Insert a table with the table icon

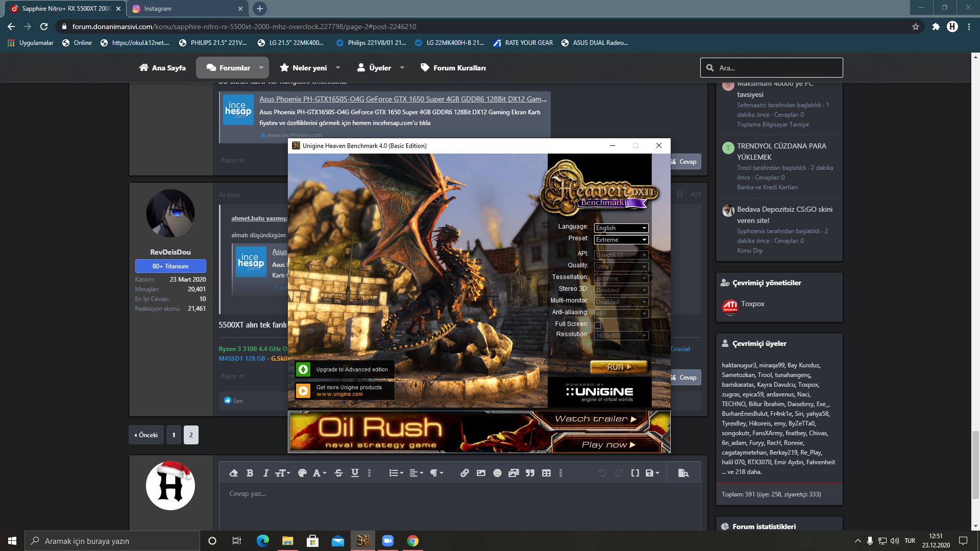(x=546, y=473)
